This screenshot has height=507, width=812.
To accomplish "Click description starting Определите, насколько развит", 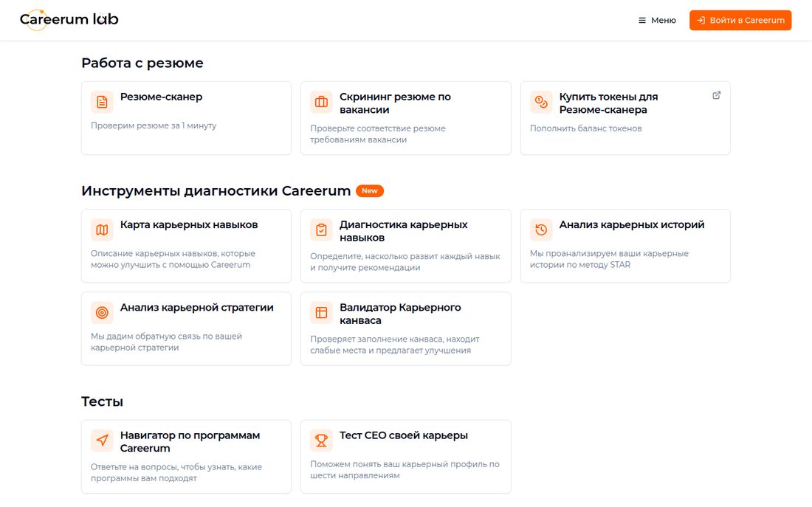I will point(405,262).
